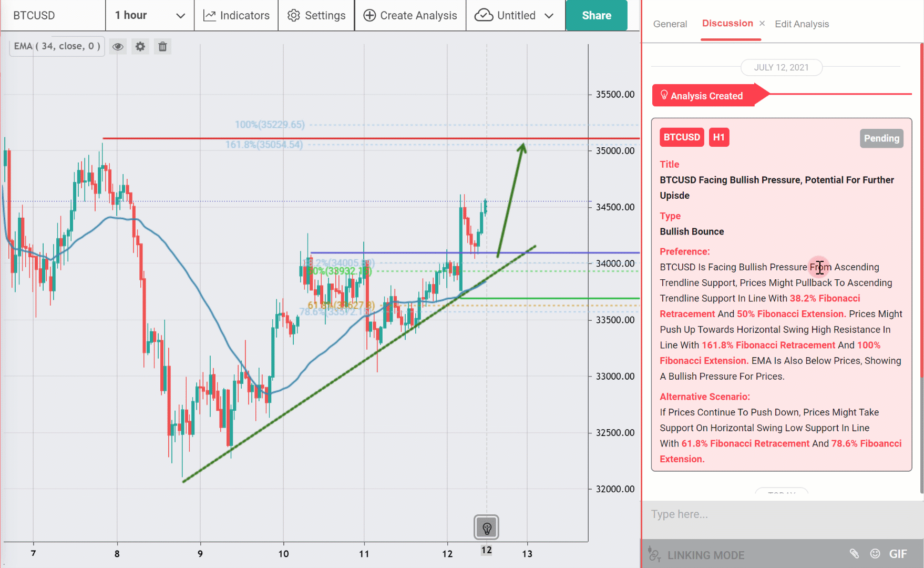Click the cloud save icon beside Untitled
This screenshot has height=568, width=924.
point(484,15)
